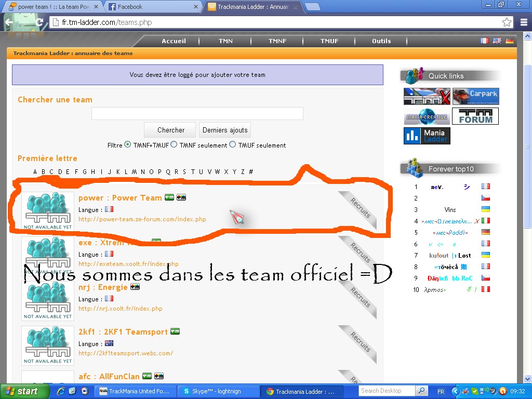Filter teams by first letter Z

243,171
